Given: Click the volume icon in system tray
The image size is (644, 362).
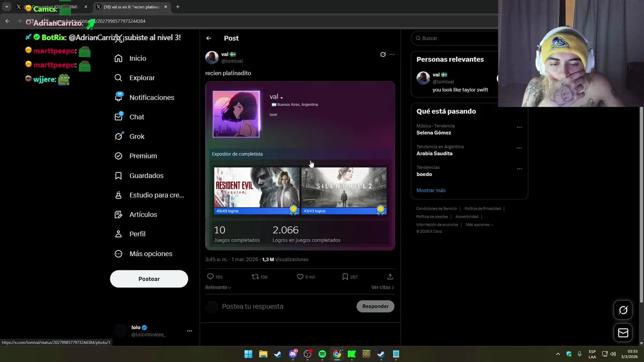Looking at the screenshot, I should 613,354.
